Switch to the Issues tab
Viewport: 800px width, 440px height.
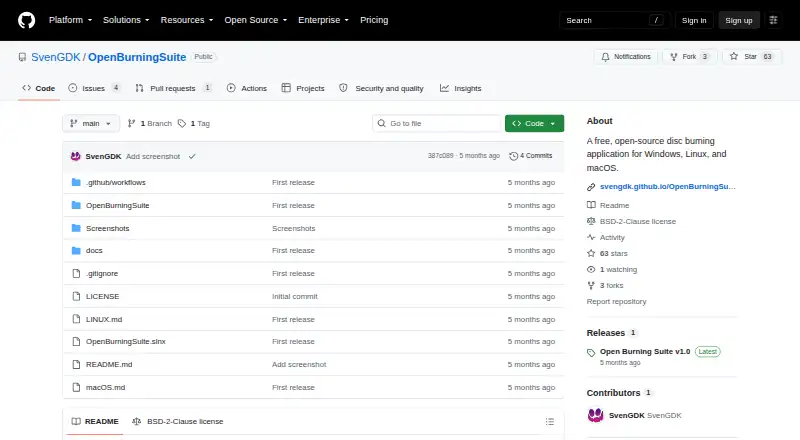pyautogui.click(x=94, y=88)
